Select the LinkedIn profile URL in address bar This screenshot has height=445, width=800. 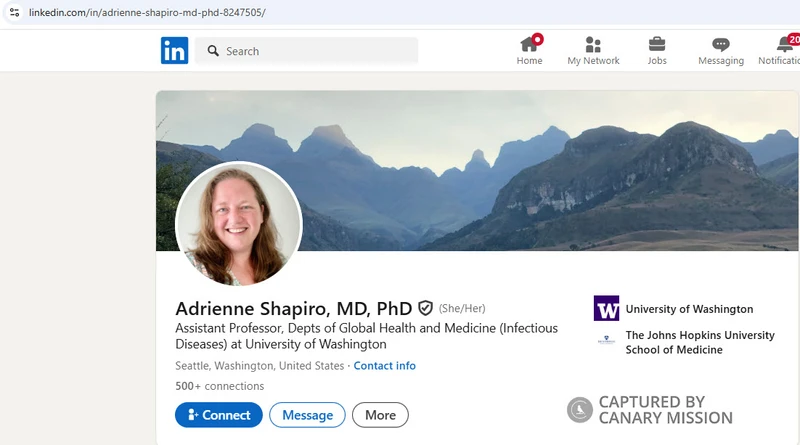pyautogui.click(x=147, y=12)
